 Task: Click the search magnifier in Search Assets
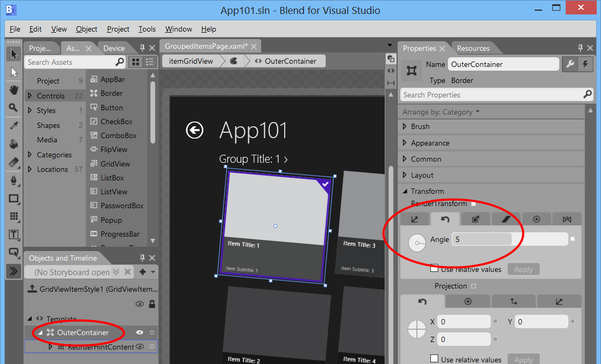pos(120,62)
